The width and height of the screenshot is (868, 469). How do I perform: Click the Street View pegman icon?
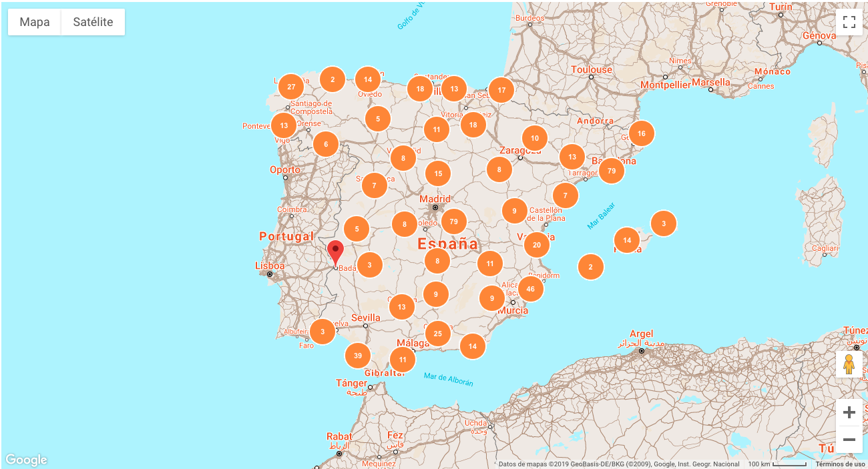pos(849,364)
